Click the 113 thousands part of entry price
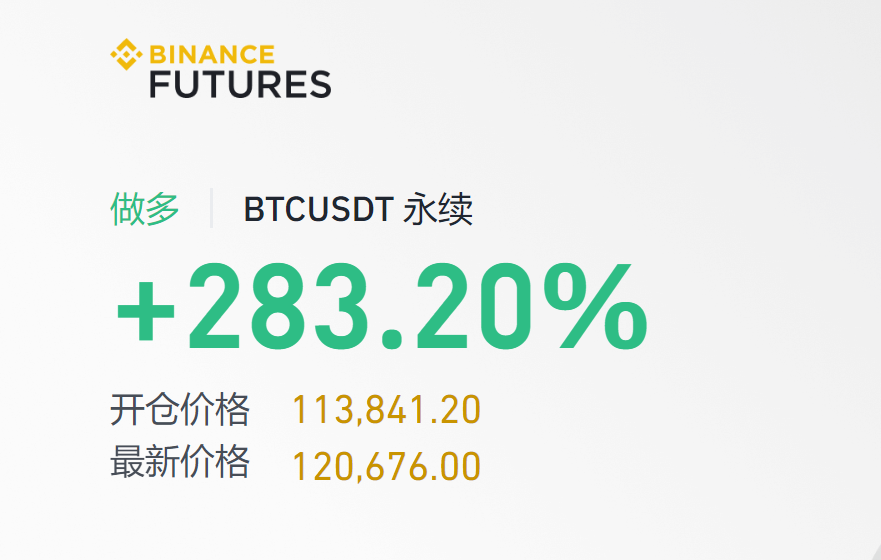 pos(316,410)
